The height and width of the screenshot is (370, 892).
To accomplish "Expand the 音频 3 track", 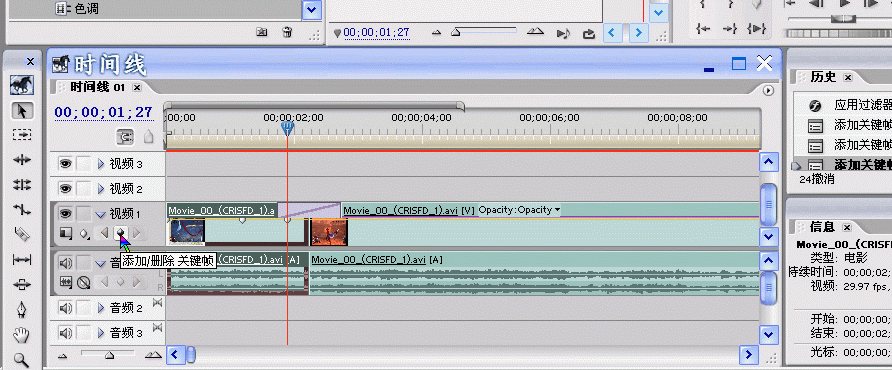I will 101,332.
